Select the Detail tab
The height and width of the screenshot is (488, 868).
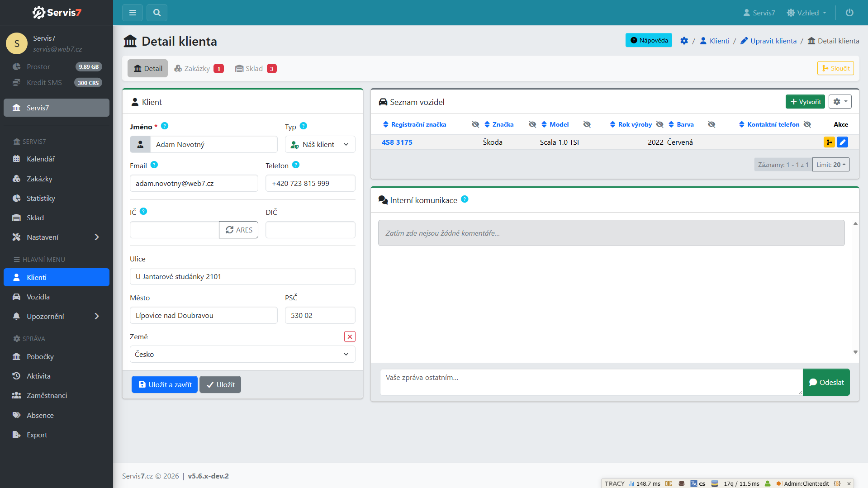pos(147,68)
